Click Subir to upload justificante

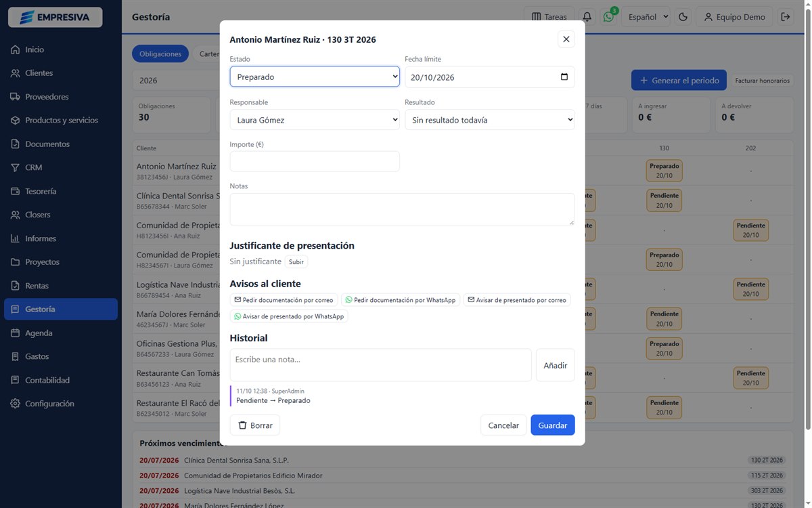pos(296,262)
